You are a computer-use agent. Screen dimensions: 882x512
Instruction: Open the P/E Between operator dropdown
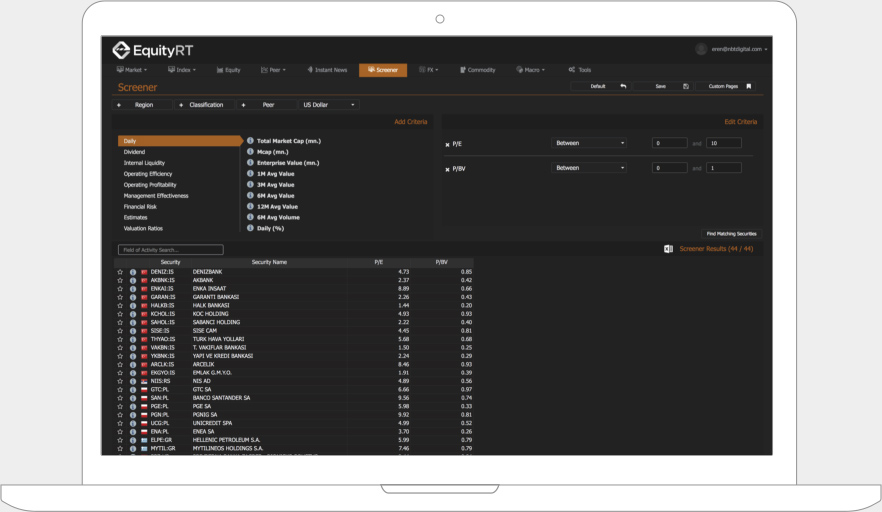(589, 143)
